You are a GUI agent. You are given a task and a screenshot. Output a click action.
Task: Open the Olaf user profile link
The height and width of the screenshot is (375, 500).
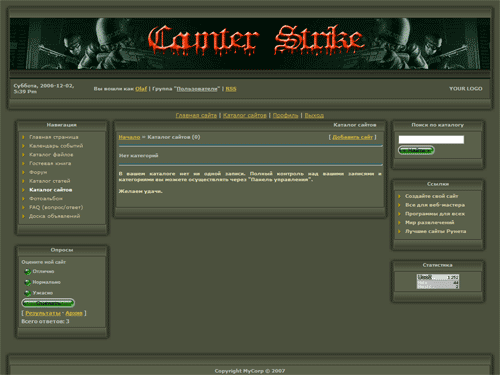point(141,89)
